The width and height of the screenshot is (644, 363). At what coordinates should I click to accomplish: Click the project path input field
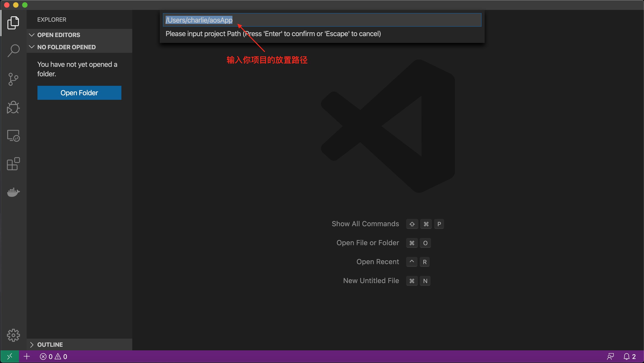pos(322,20)
